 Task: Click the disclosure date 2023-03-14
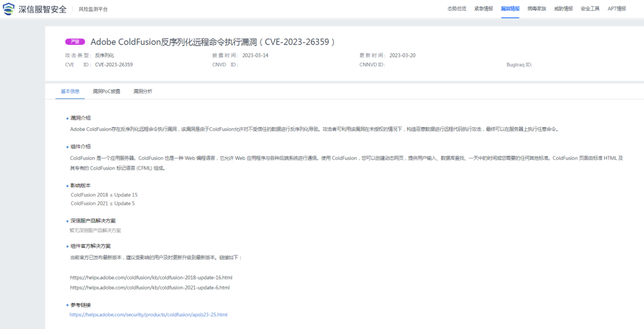(255, 55)
